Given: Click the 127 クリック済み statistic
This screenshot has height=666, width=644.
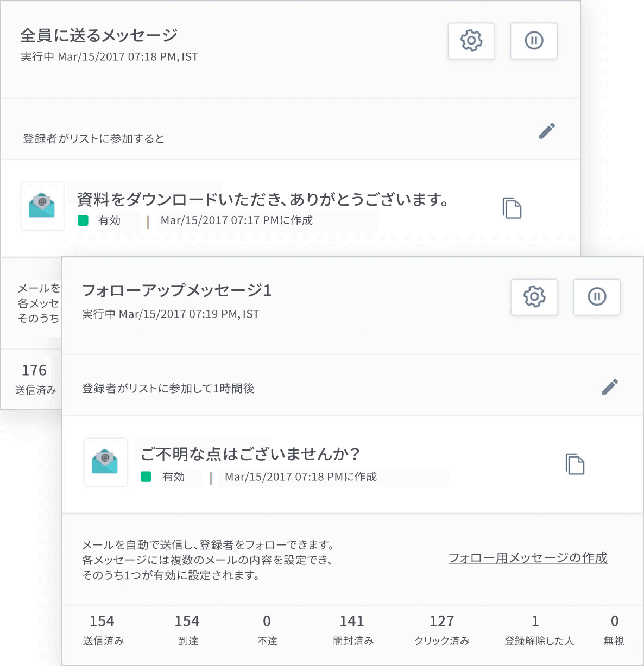Looking at the screenshot, I should (x=442, y=630).
